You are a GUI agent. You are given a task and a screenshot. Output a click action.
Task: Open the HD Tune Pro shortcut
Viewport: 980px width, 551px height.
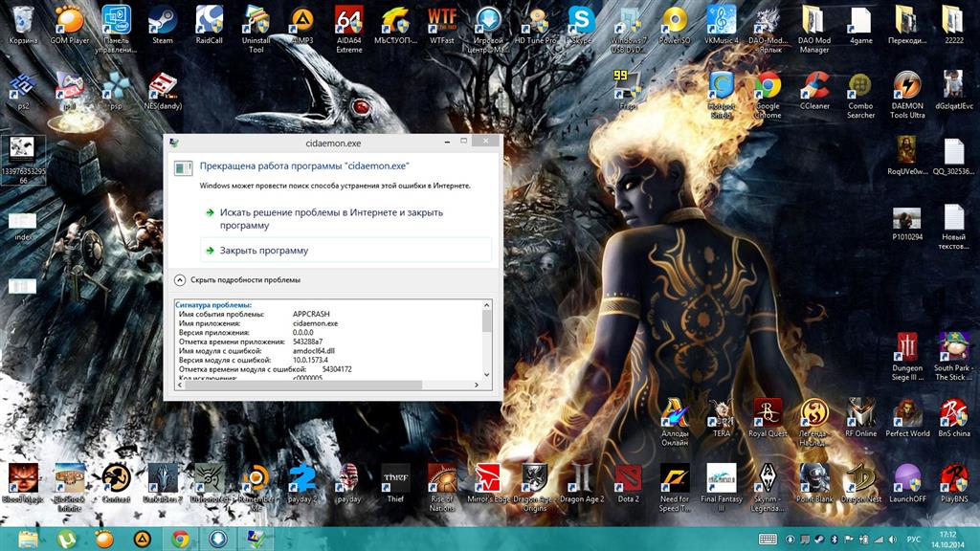(x=535, y=25)
